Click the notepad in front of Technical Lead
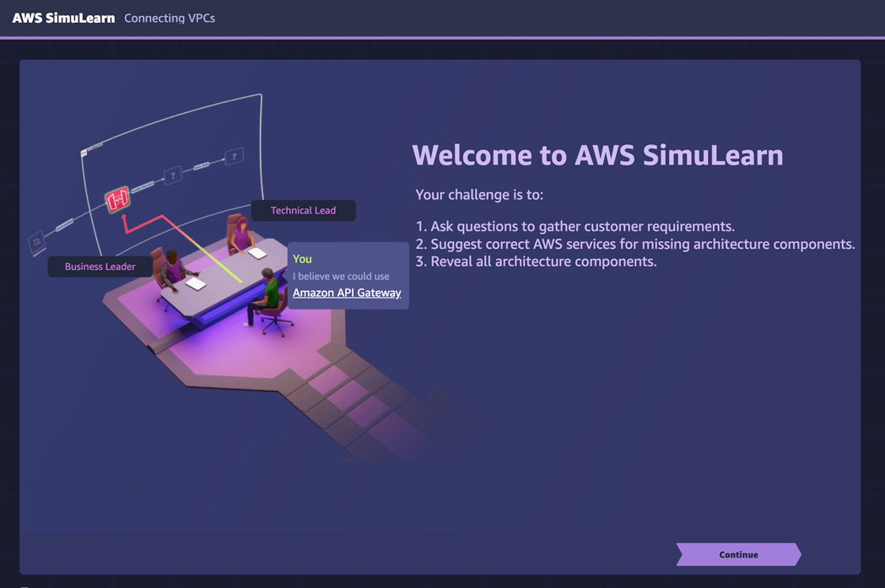 256,253
